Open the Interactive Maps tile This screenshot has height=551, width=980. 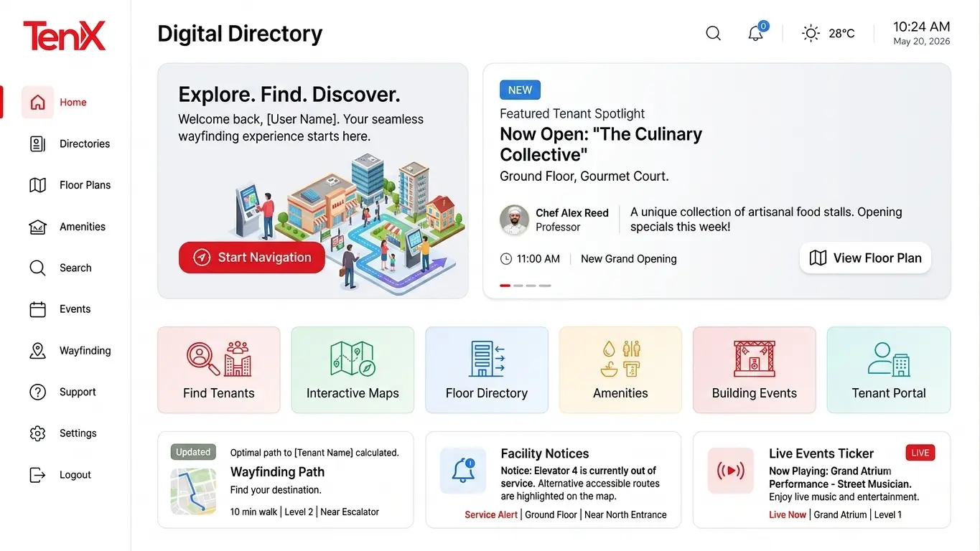[353, 370]
